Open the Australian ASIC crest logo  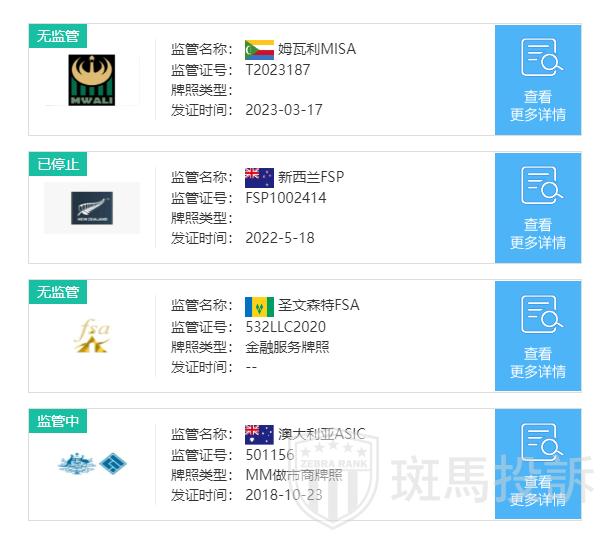[92, 464]
